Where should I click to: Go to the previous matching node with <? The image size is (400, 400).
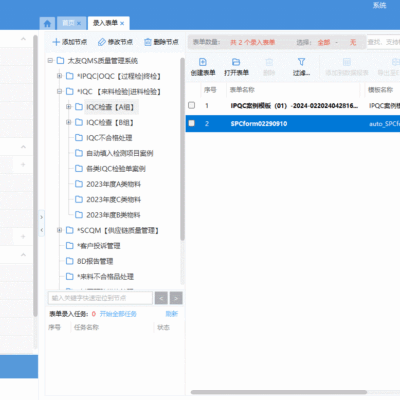point(161,298)
